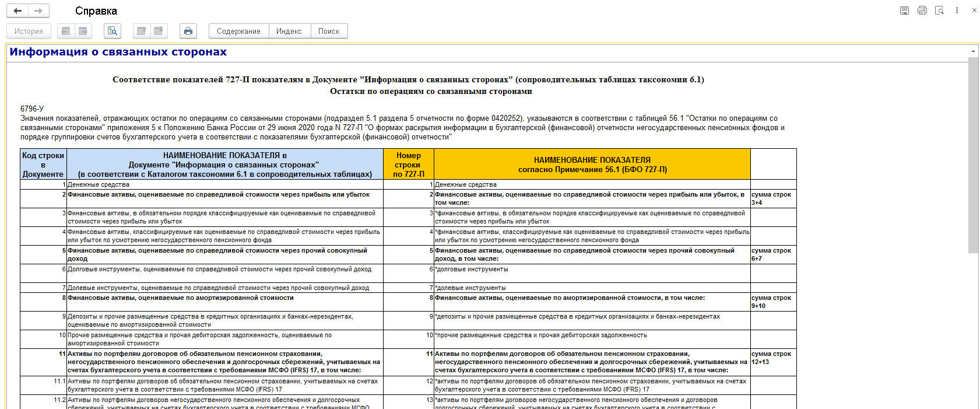Viewport: 980px width, 409px height.
Task: Open the three-dot more options menu
Action: [957, 11]
